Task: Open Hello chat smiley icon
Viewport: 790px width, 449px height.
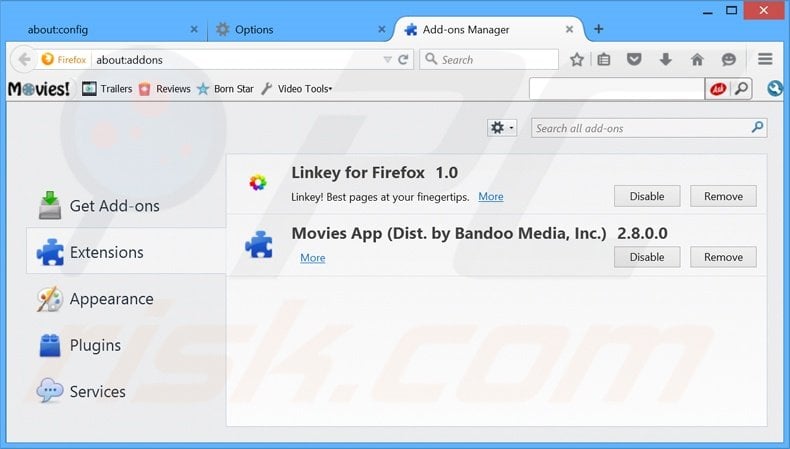Action: point(729,60)
